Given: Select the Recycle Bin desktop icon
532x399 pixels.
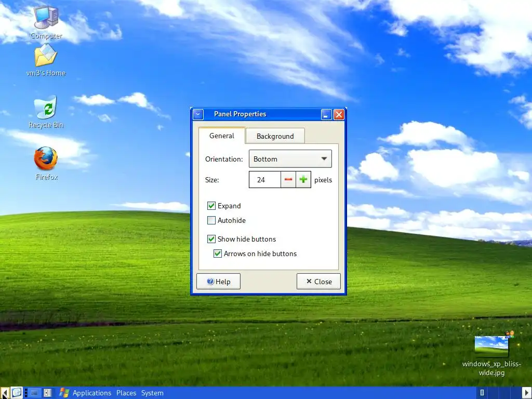Looking at the screenshot, I should [46, 112].
